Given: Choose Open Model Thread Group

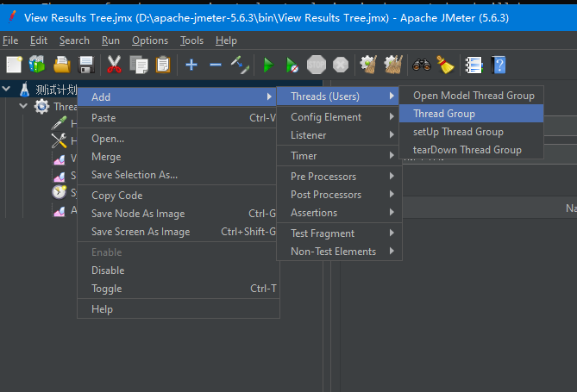Looking at the screenshot, I should click(471, 96).
